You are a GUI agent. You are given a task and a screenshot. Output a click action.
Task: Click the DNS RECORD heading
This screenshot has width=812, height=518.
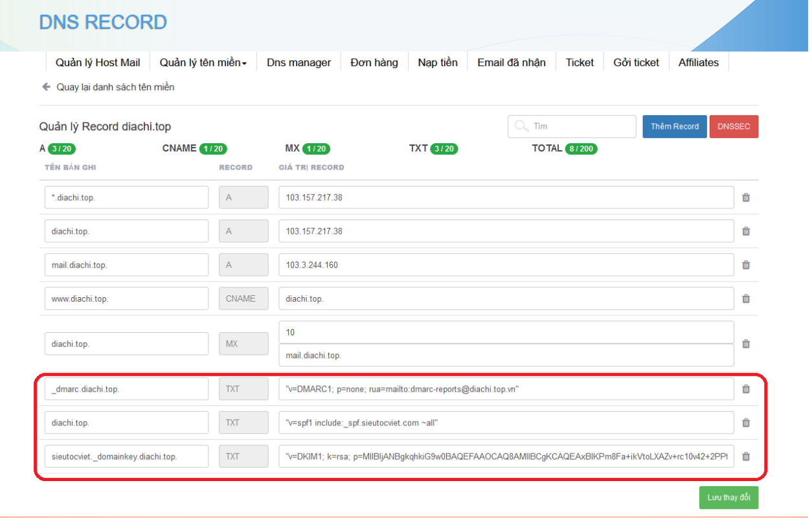tap(103, 22)
